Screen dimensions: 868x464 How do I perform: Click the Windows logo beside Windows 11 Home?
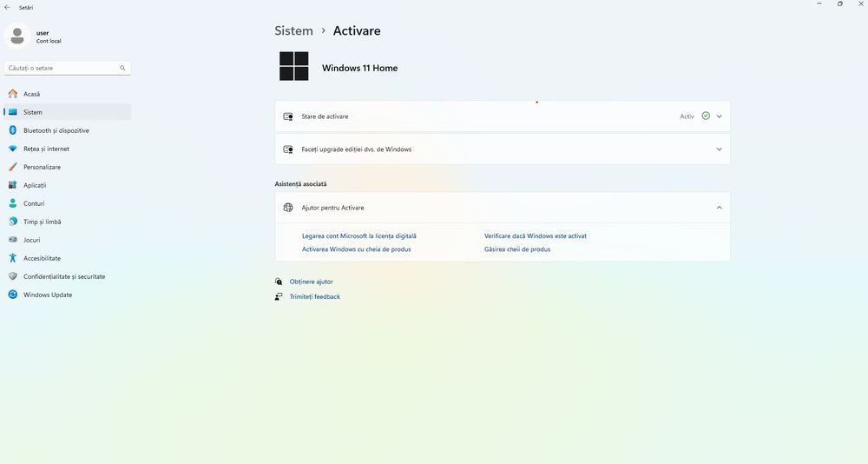(x=294, y=67)
